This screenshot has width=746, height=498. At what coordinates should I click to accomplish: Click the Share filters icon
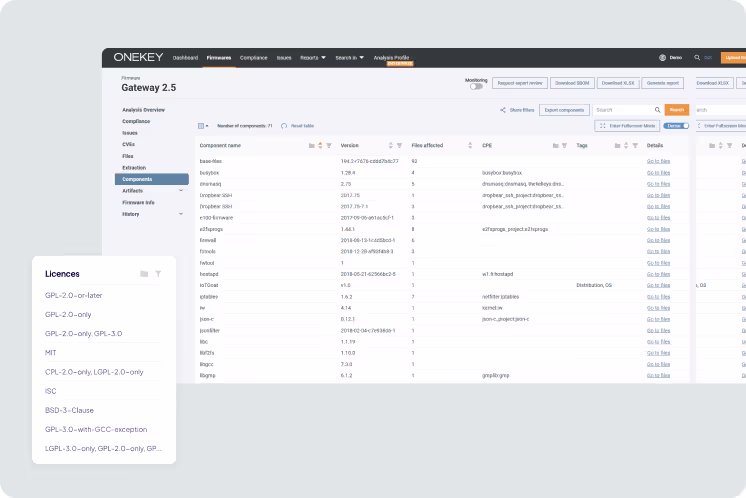503,110
